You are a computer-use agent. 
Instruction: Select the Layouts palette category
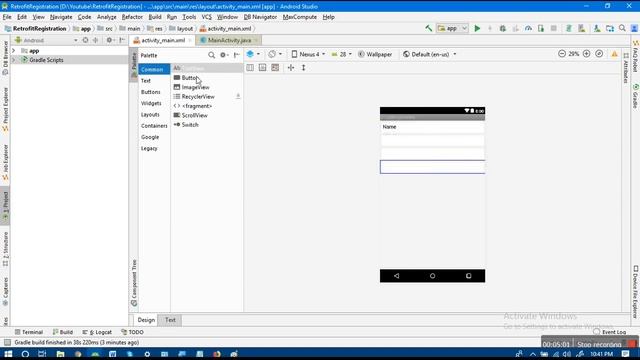(x=150, y=115)
